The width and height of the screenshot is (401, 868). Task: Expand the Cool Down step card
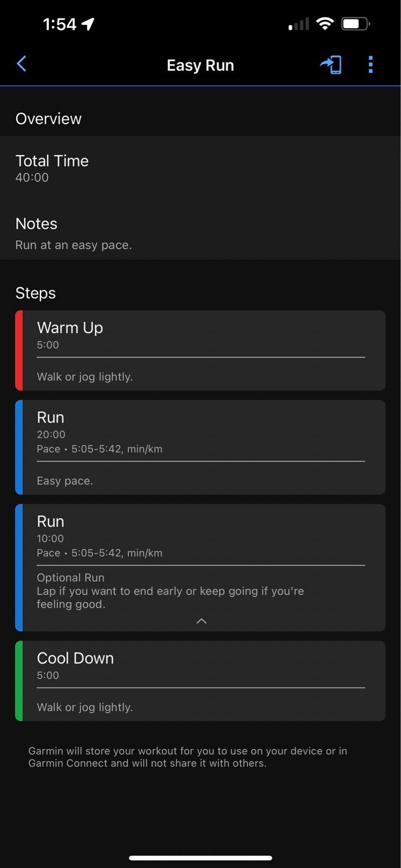coord(200,681)
